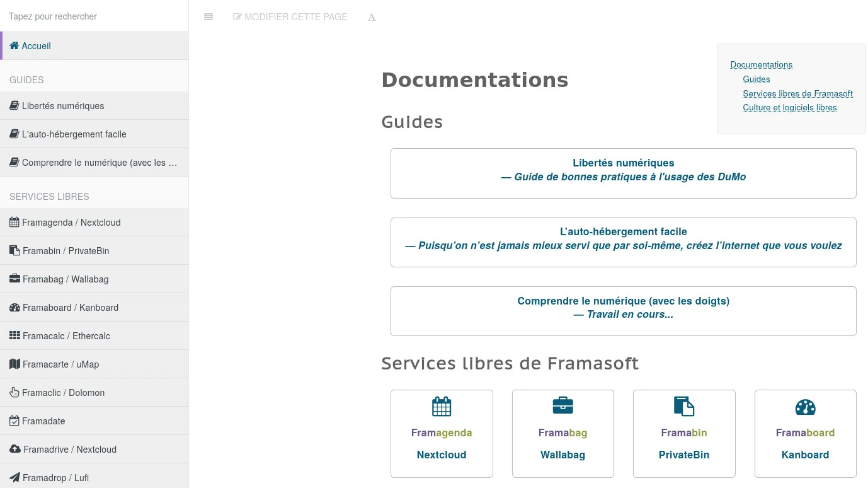Open Framacalc / Ethercalc sidebar entry
This screenshot has height=488, width=868.
[94, 336]
